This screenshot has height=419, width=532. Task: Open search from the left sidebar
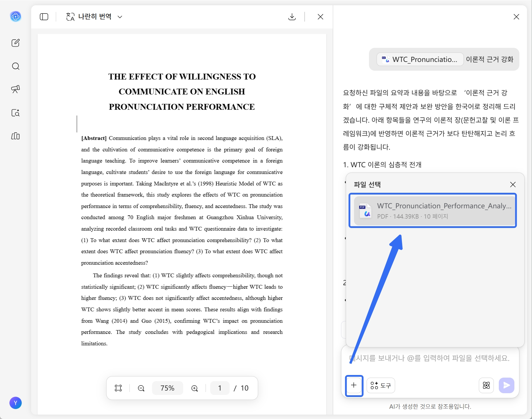tap(15, 66)
